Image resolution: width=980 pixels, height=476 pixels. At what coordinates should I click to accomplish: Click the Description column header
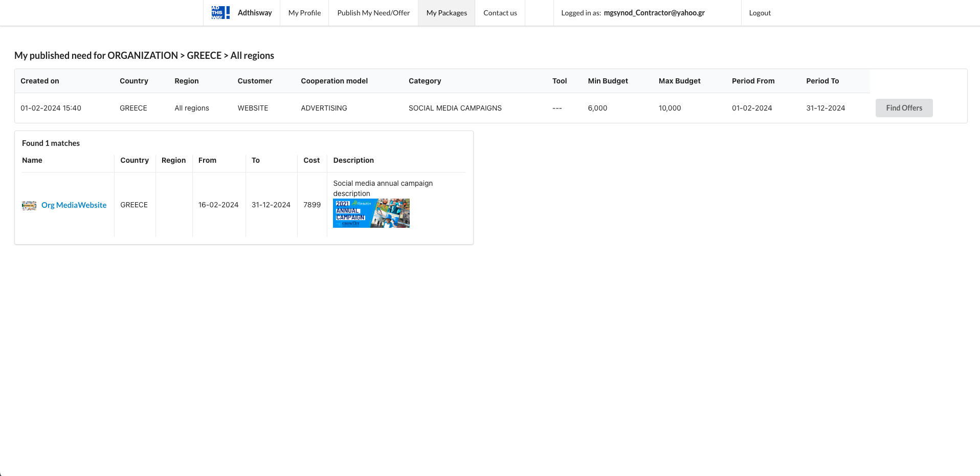(x=353, y=160)
